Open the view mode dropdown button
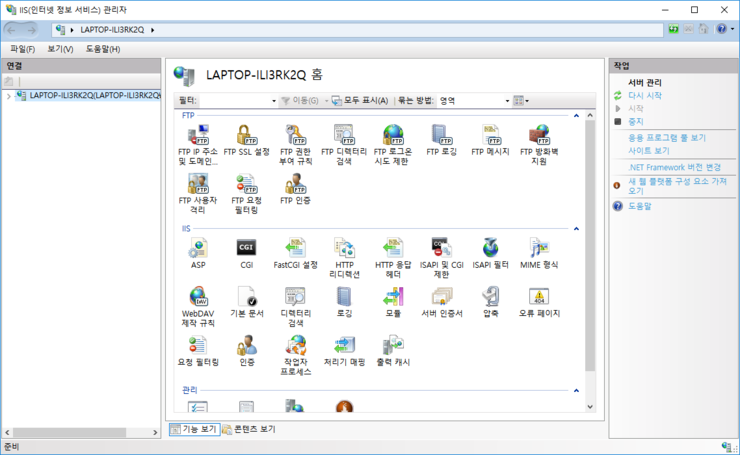The width and height of the screenshot is (740, 455). pyautogui.click(x=521, y=101)
